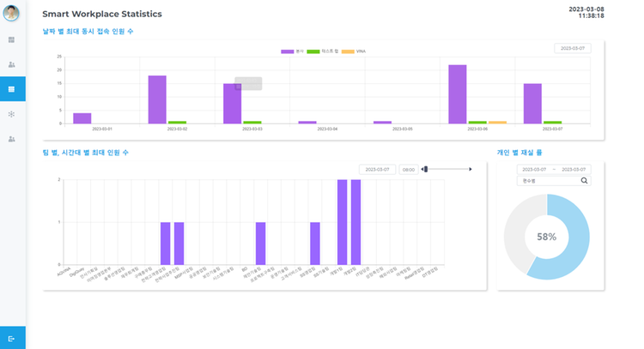Click the magnifier search icon

585,181
